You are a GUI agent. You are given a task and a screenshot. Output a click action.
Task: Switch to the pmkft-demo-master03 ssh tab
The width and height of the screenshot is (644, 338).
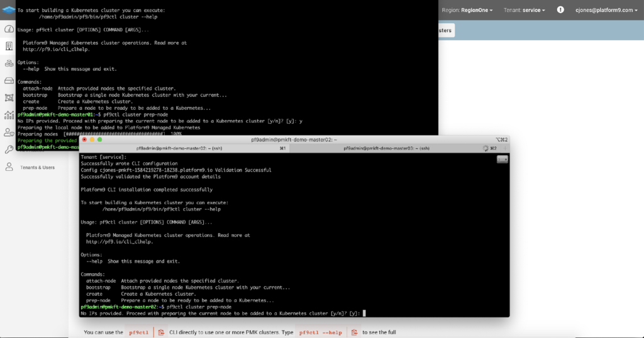click(x=386, y=148)
